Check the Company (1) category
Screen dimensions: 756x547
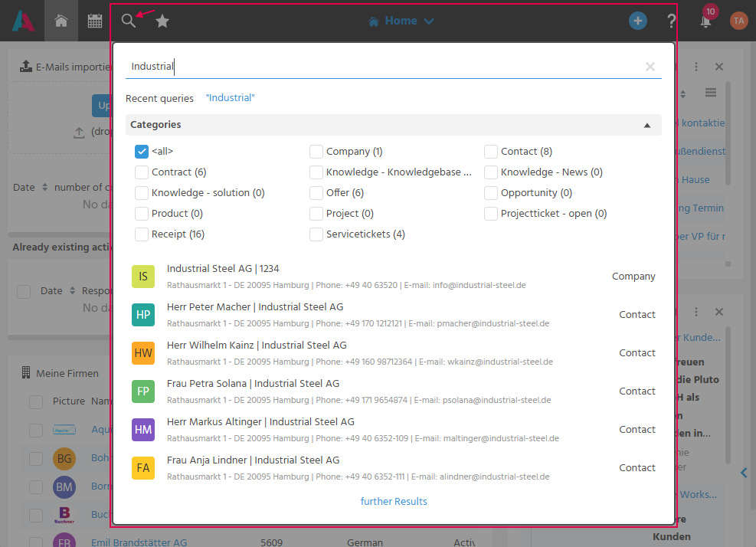[316, 152]
